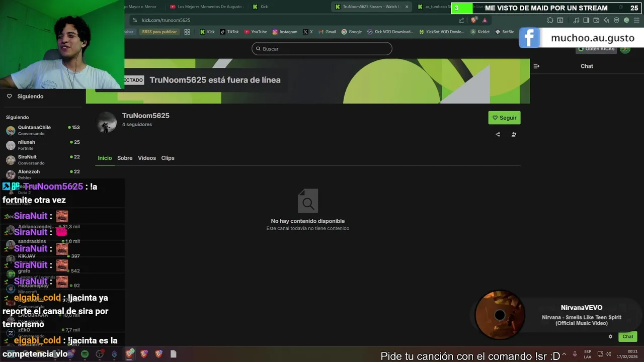Click the ESP LAA language indicator

[588, 354]
